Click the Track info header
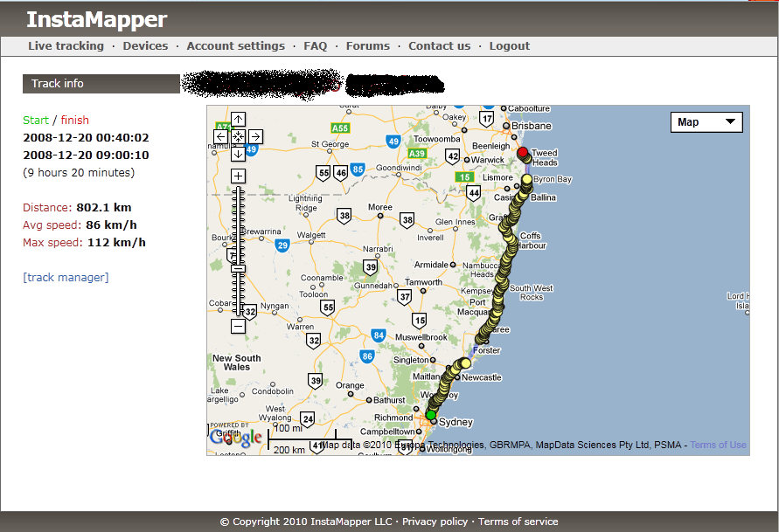Image resolution: width=779 pixels, height=532 pixels. 101,84
